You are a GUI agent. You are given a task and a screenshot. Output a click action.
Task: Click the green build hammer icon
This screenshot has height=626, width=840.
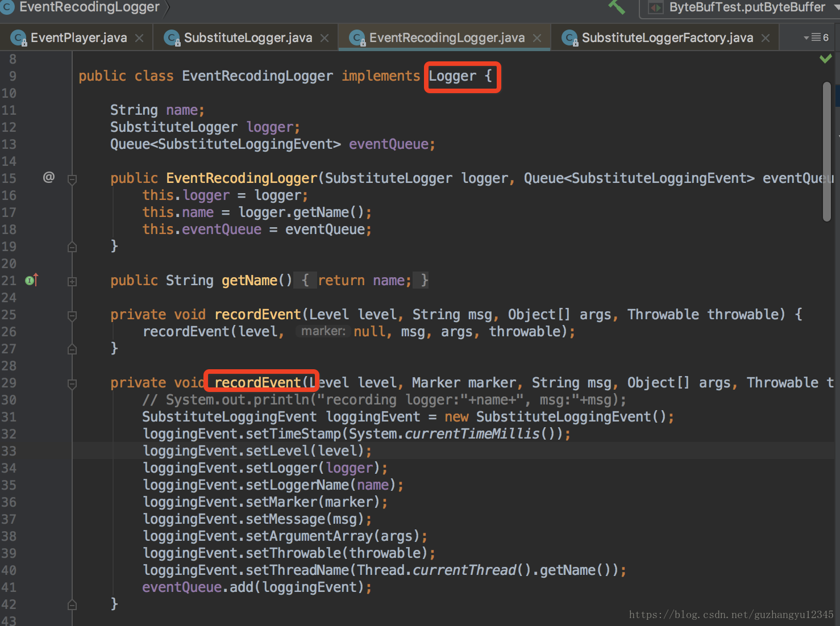(x=617, y=7)
